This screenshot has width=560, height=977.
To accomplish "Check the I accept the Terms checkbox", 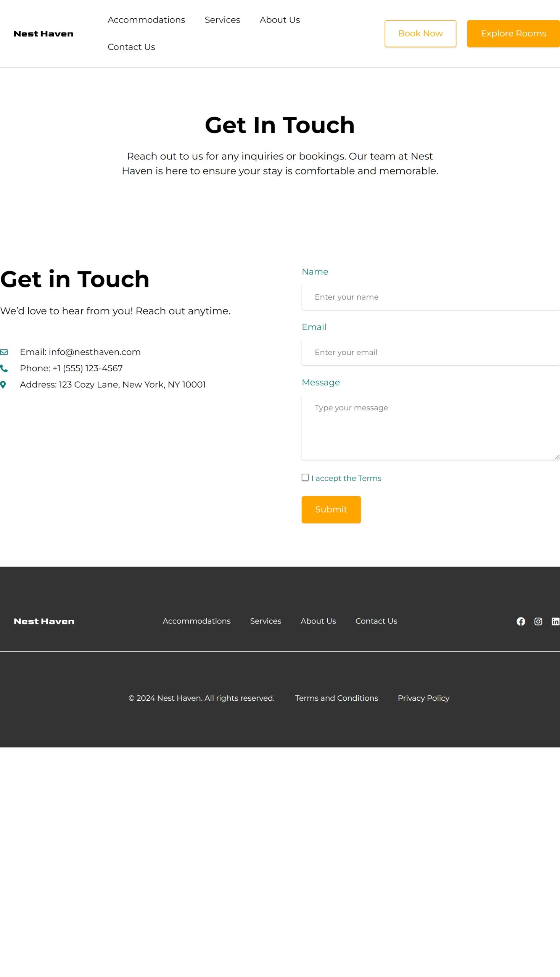I will point(305,477).
